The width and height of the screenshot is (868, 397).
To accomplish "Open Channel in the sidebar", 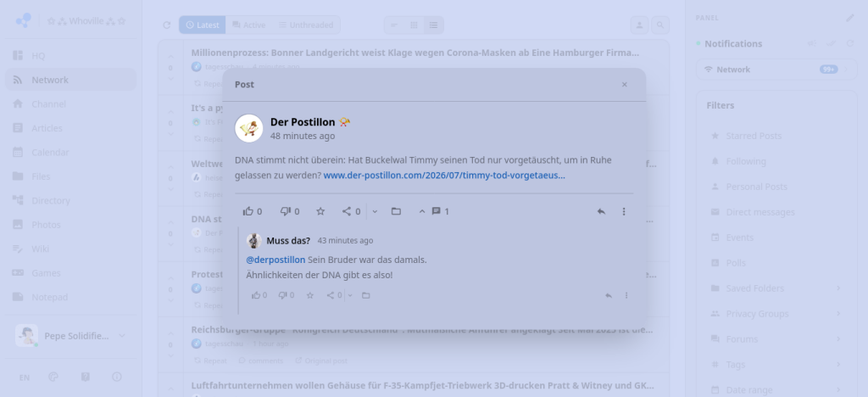I will click(71, 103).
